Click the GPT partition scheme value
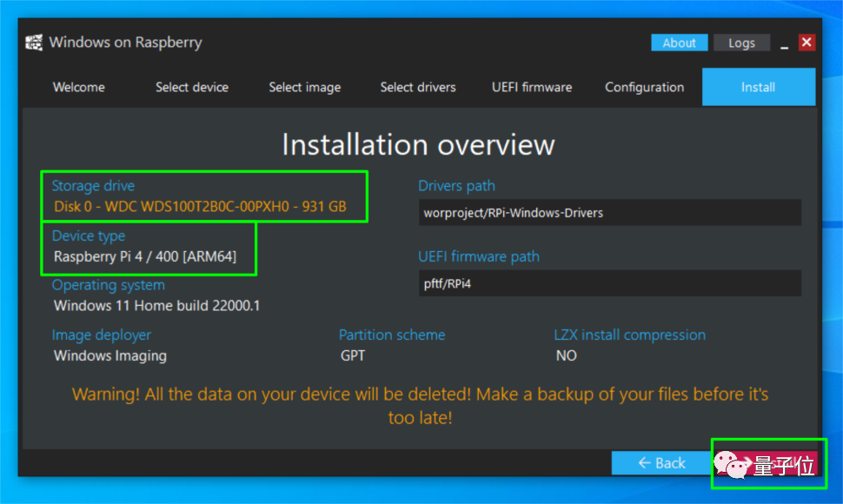Screen dimensions: 843x504 click(353, 355)
